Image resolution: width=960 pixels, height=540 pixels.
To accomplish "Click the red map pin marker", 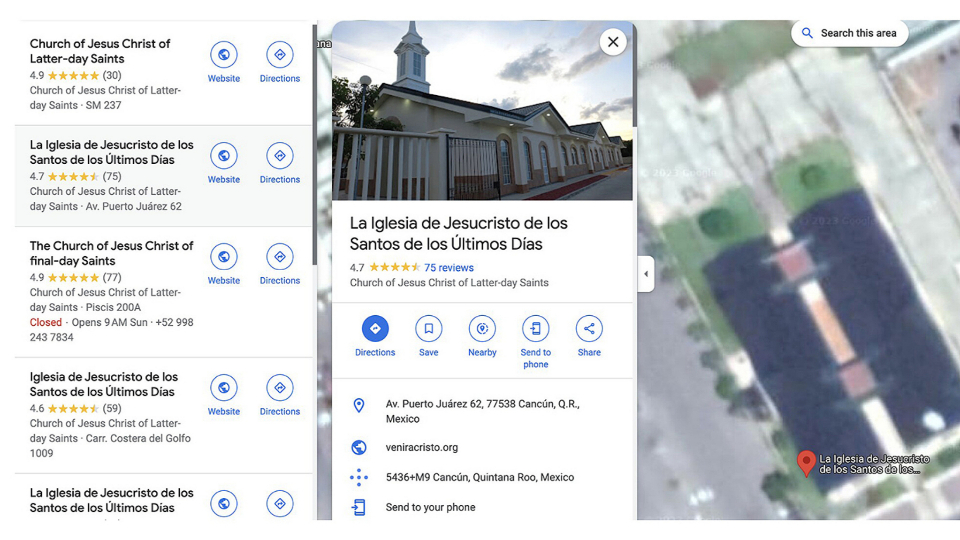I will [x=806, y=462].
